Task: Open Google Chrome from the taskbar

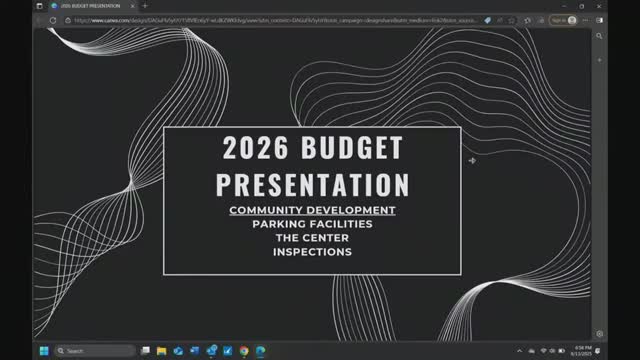Action: coord(244,351)
